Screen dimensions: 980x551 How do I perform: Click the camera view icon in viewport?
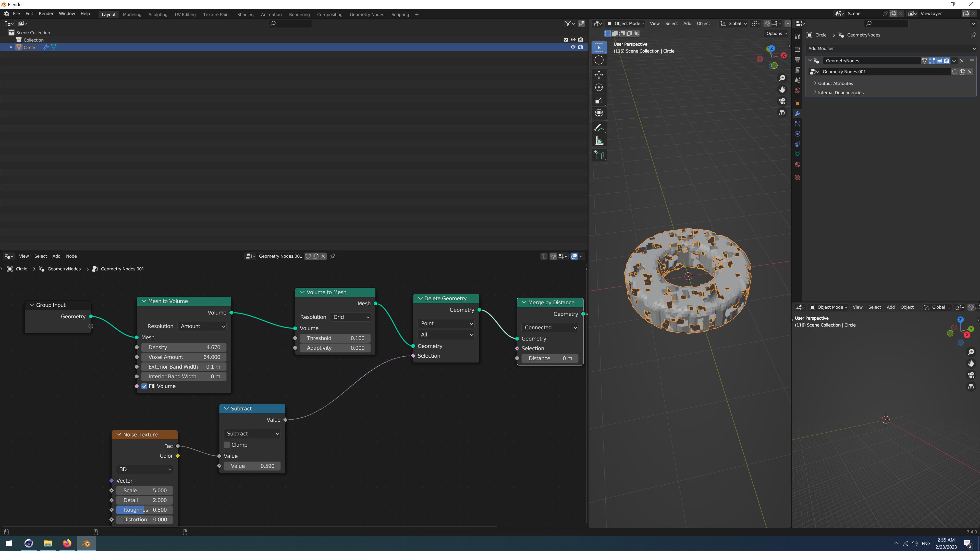pyautogui.click(x=782, y=101)
